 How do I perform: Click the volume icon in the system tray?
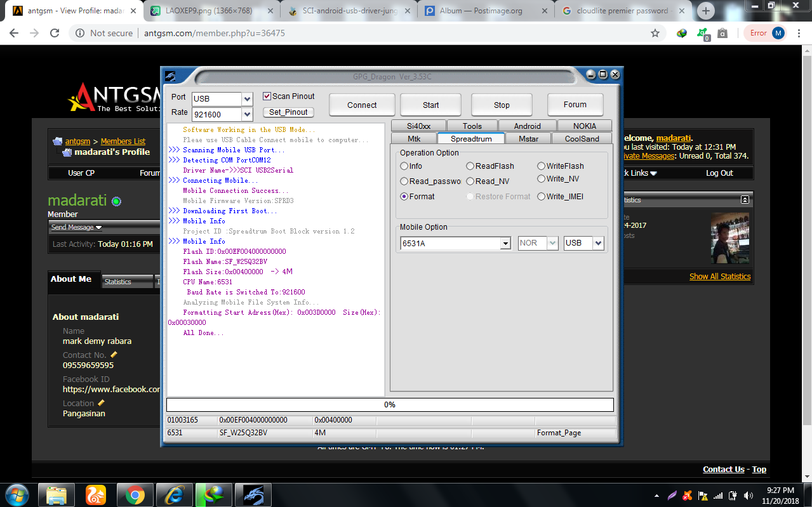748,496
